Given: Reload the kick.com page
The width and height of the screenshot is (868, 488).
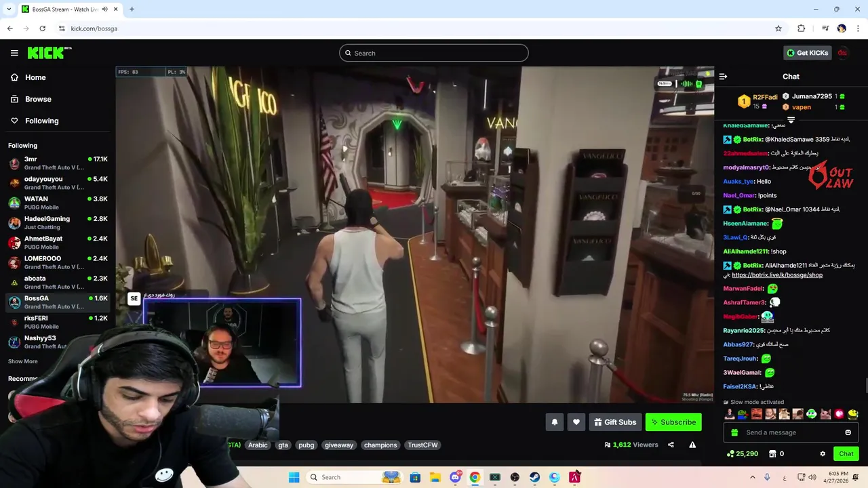Looking at the screenshot, I should tap(42, 28).
